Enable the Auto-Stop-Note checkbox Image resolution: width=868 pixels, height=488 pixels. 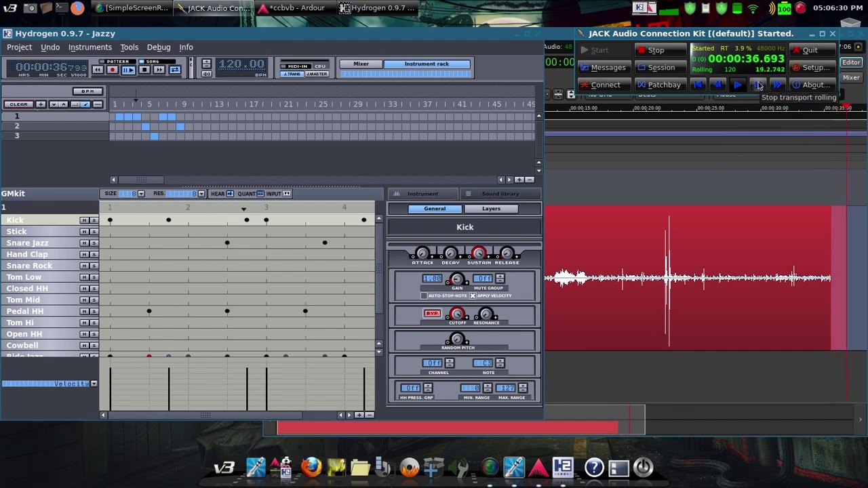point(424,296)
